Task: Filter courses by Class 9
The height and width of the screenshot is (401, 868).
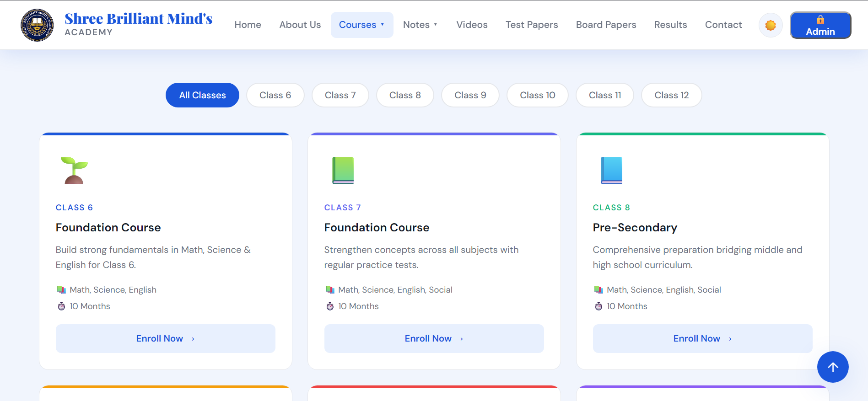Action: click(x=470, y=95)
